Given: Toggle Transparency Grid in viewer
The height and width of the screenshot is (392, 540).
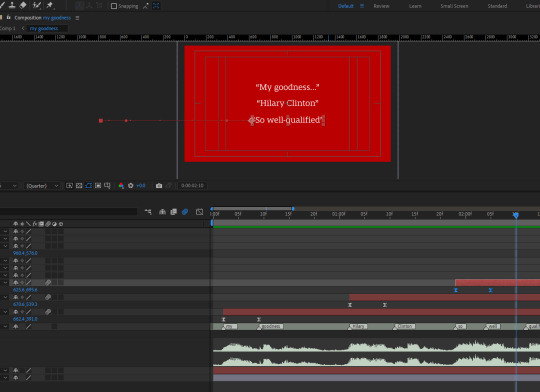Looking at the screenshot, I should point(79,186).
